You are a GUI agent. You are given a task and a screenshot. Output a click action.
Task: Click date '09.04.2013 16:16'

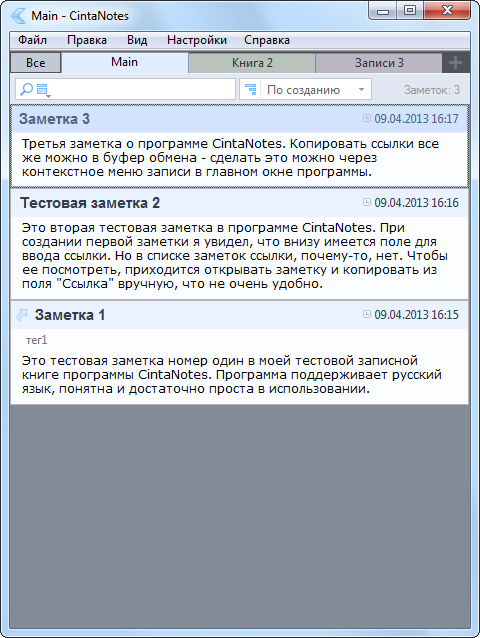pyautogui.click(x=416, y=202)
